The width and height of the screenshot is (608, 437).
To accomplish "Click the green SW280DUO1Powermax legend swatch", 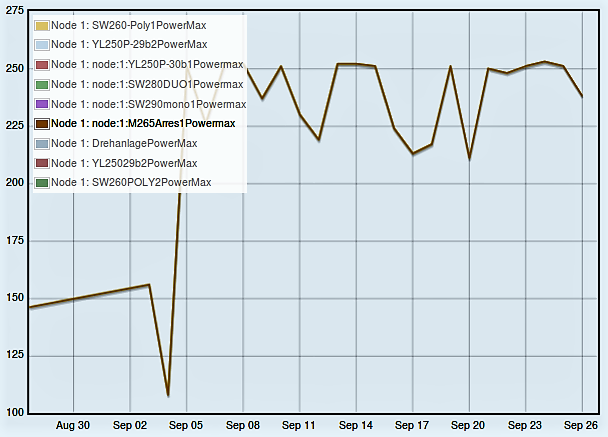I will click(x=41, y=84).
